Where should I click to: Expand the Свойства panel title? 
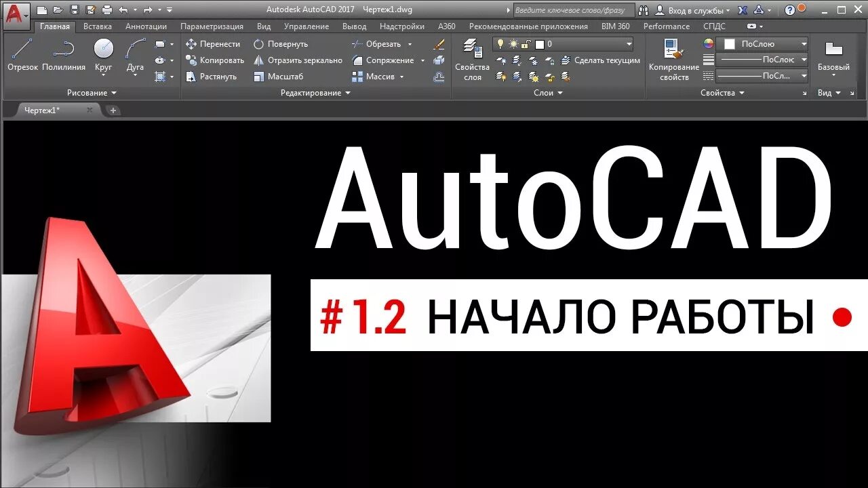click(722, 93)
